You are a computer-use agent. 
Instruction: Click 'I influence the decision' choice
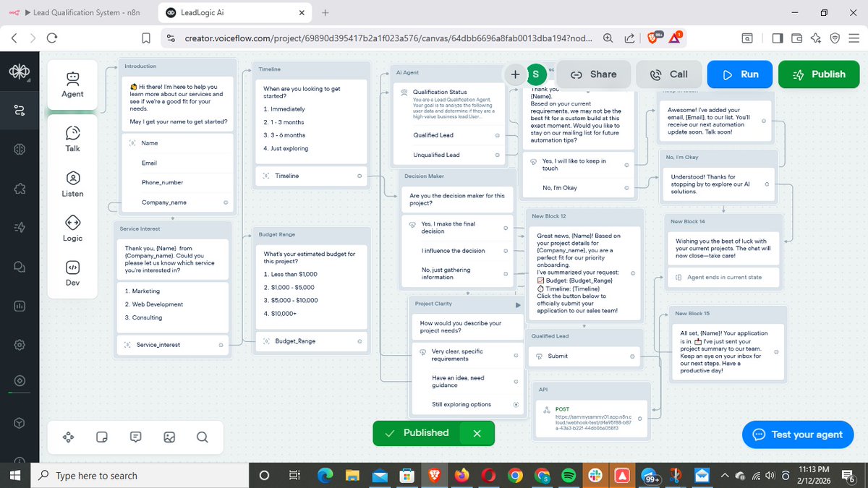click(x=459, y=251)
